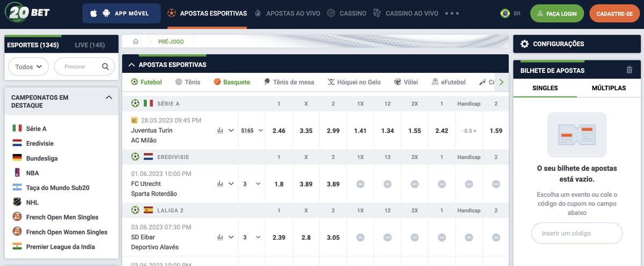644x266 pixels.
Task: Select the 2X odds 1.55
Action: click(x=414, y=130)
